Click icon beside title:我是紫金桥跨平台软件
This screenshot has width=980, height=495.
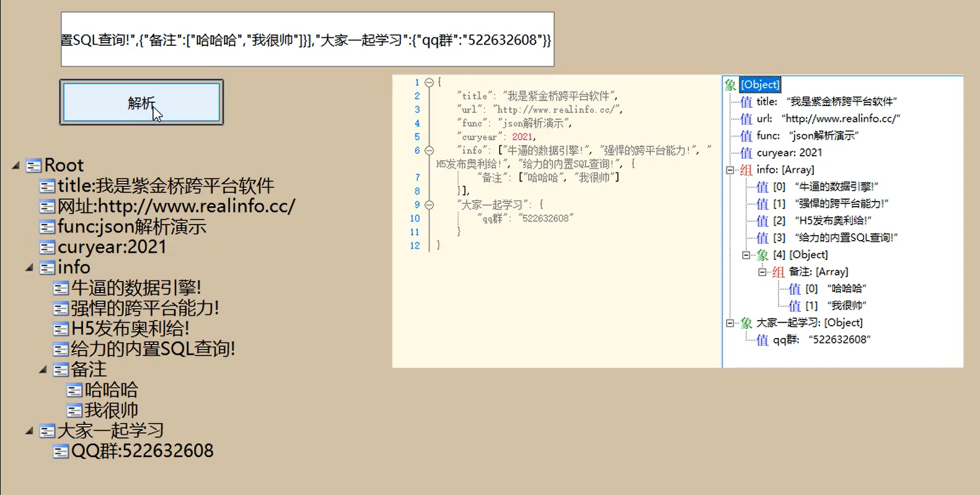coord(47,186)
